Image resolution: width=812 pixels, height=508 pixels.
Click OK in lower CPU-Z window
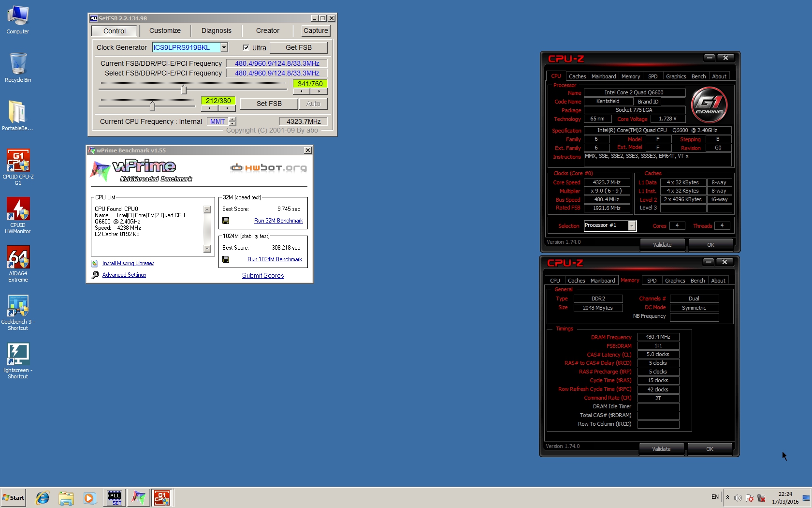coord(710,449)
